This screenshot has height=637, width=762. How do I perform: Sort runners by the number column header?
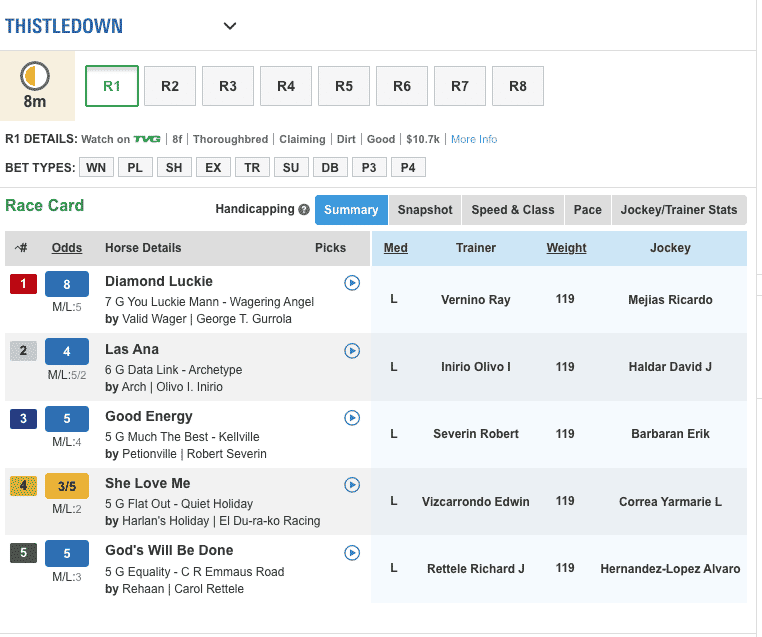[x=21, y=248]
